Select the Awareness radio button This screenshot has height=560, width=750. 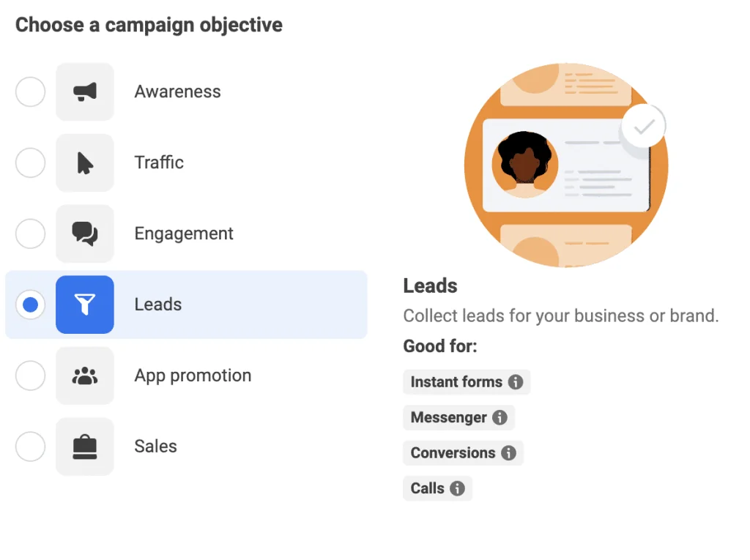click(30, 92)
